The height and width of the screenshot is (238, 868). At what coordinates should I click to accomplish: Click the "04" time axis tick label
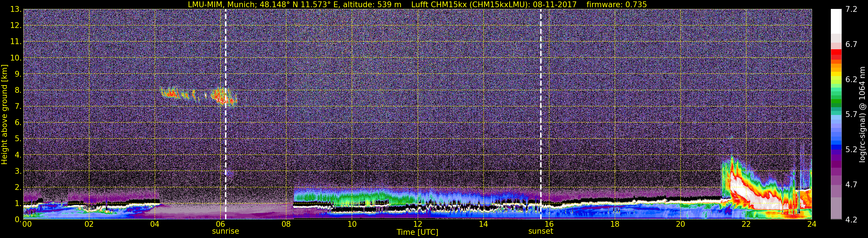pos(155,224)
